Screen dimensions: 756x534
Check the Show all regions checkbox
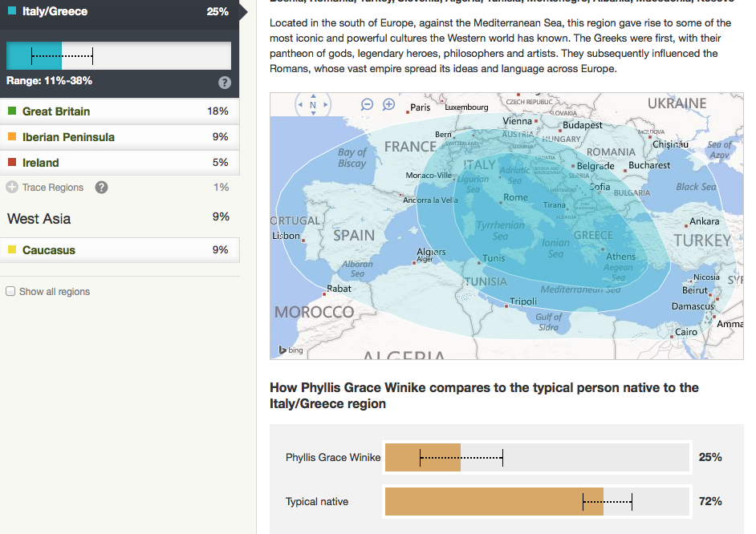point(10,291)
